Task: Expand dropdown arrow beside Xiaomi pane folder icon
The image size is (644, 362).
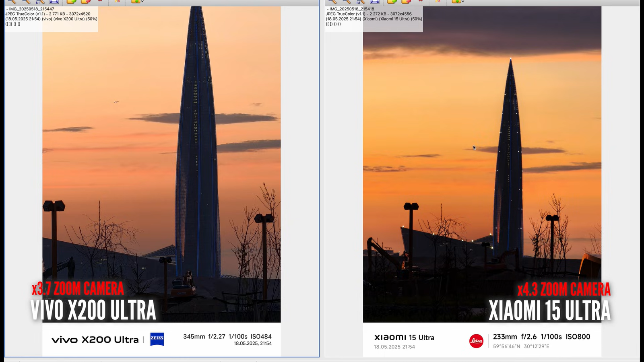Action: [463, 2]
